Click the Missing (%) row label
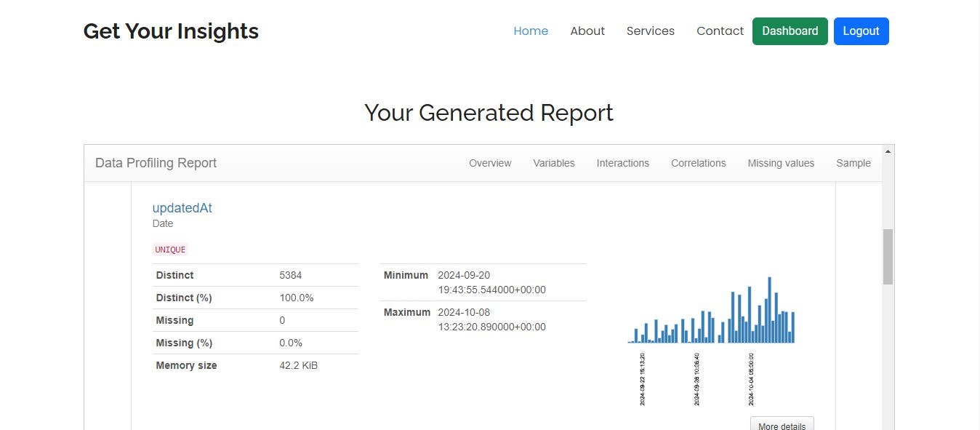Screen dimensions: 980x430 click(x=184, y=343)
